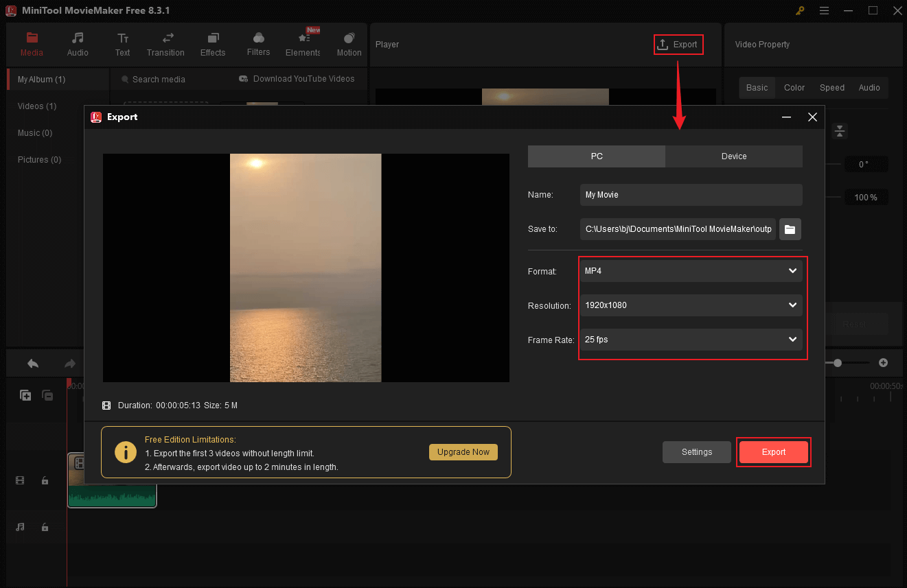Select the Text tool in the toolbar
This screenshot has width=907, height=588.
(x=123, y=43)
